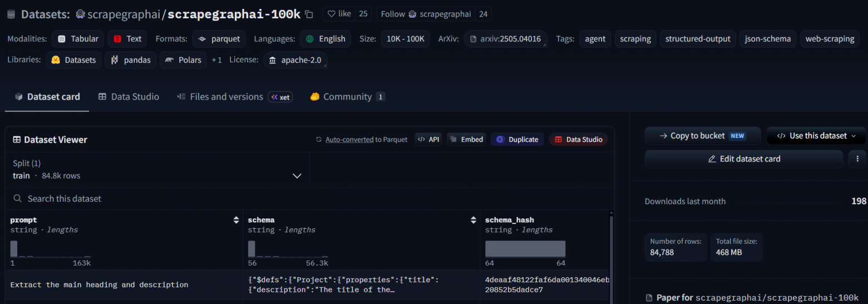Switch to the Dataset card tab
The height and width of the screenshot is (304, 868).
(47, 96)
